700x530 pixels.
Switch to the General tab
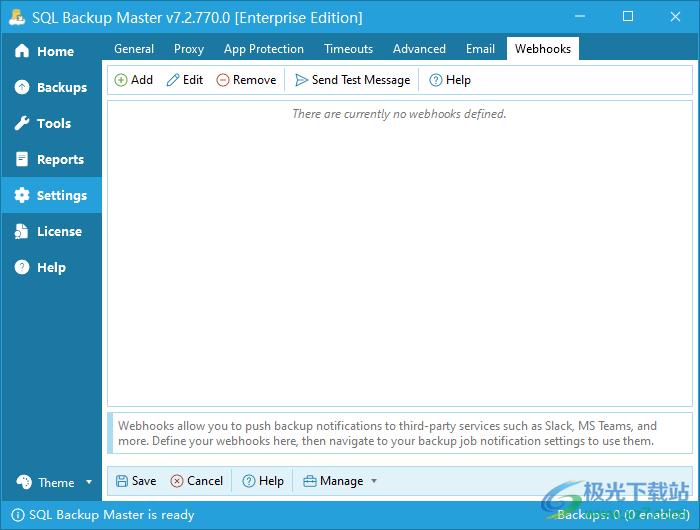[x=134, y=49]
